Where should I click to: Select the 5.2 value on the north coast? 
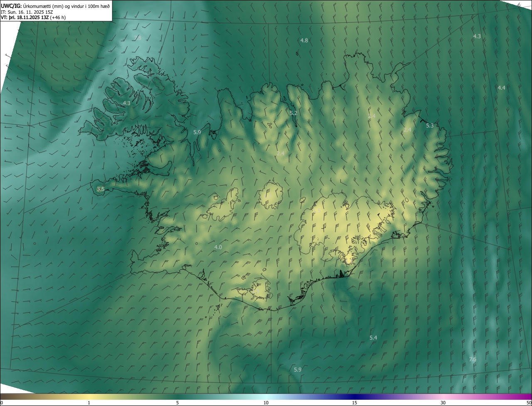tap(293, 113)
